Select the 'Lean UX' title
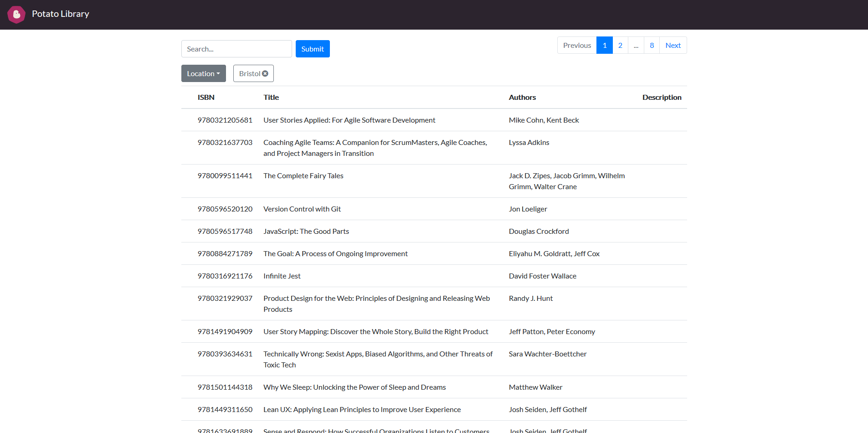Viewport: 868px width, 433px height. coord(362,409)
